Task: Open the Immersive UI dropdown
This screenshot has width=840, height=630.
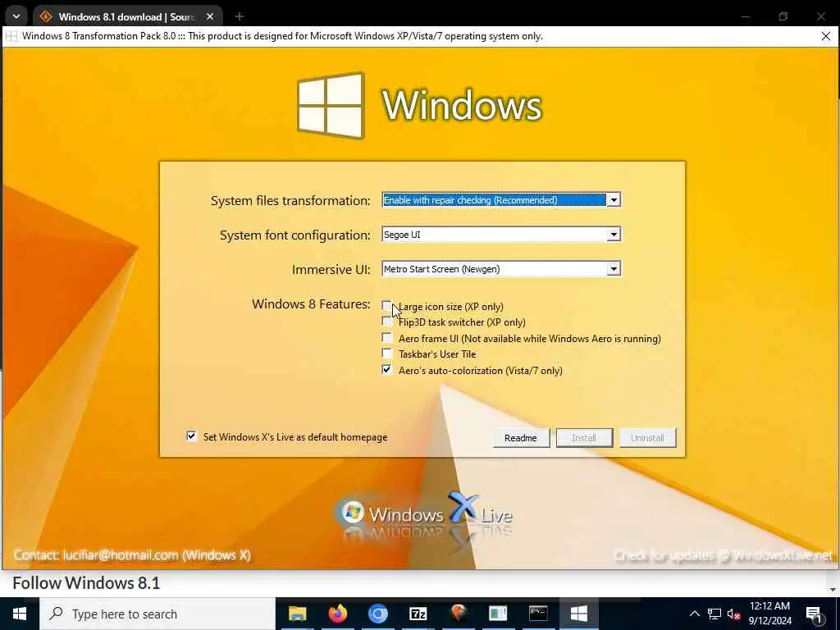Action: [x=614, y=269]
